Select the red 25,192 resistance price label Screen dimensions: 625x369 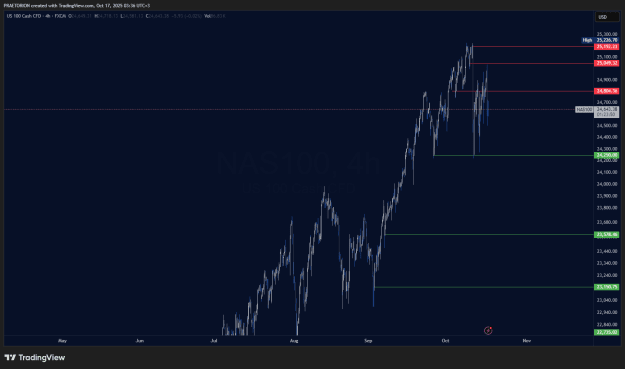click(606, 47)
